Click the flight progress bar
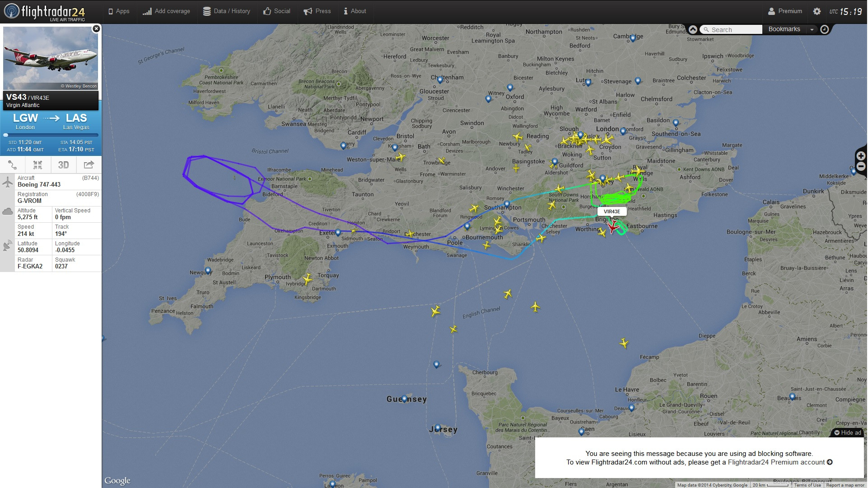This screenshot has width=868, height=488. click(51, 135)
